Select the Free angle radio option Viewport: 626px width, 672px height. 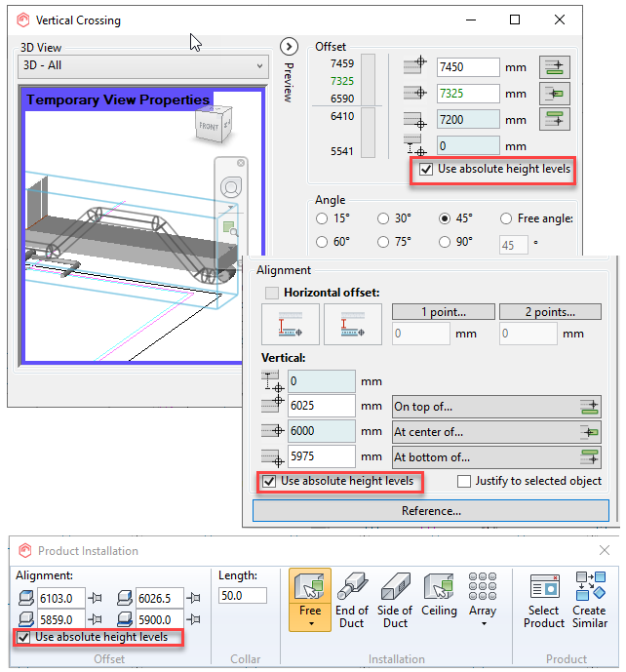(506, 218)
